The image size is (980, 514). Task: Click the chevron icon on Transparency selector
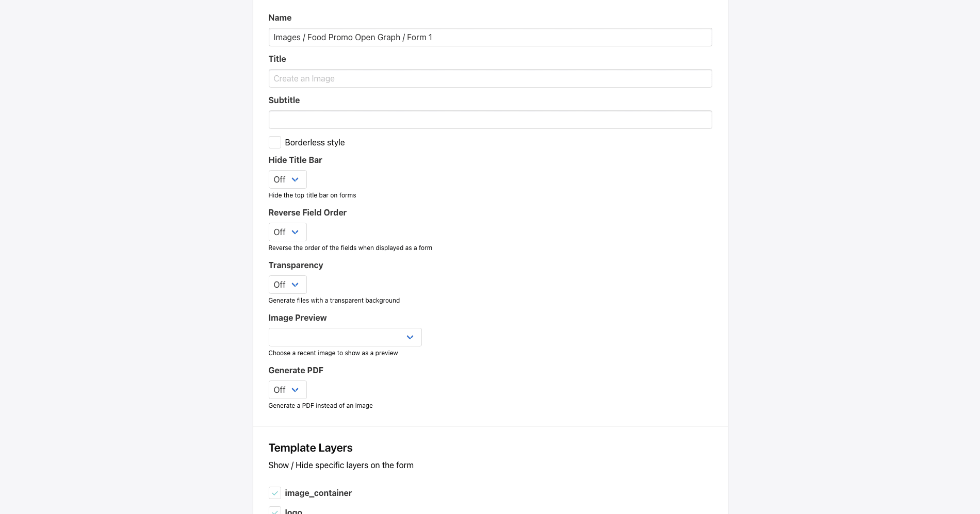pyautogui.click(x=295, y=285)
